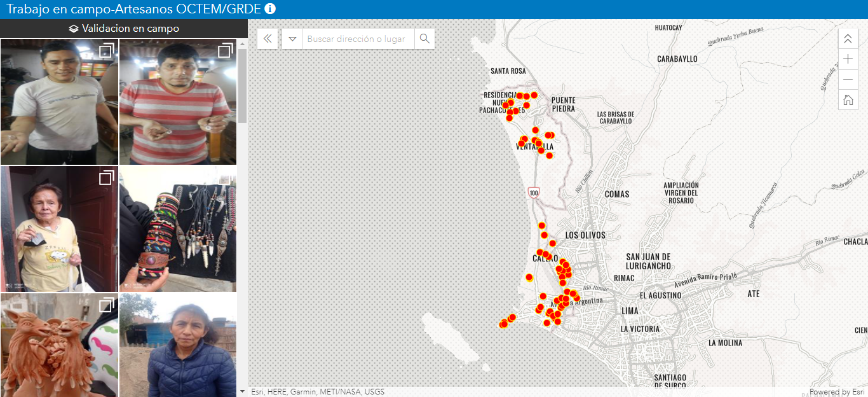868x397 pixels.
Task: Click the 'LOS OLIVOS' map label
Action: [x=585, y=235]
